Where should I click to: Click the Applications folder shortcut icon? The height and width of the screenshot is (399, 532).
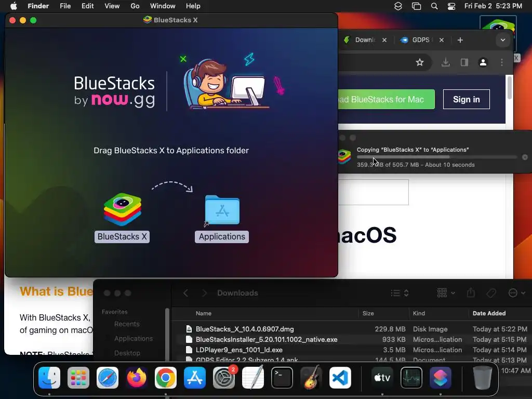click(222, 210)
